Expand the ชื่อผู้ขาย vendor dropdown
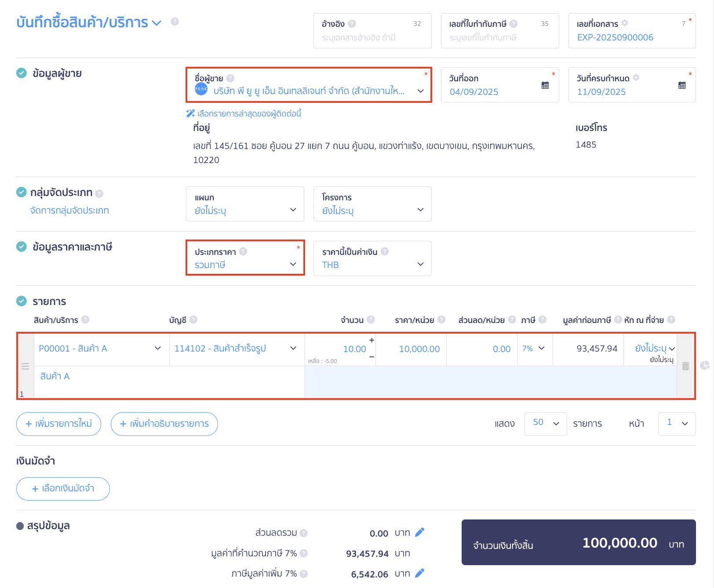 pyautogui.click(x=420, y=91)
